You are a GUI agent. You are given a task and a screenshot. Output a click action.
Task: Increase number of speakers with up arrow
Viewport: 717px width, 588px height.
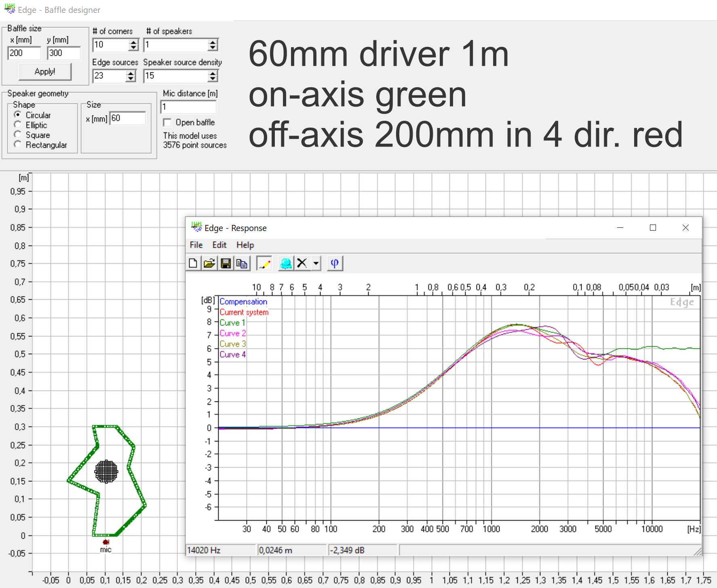pos(213,42)
